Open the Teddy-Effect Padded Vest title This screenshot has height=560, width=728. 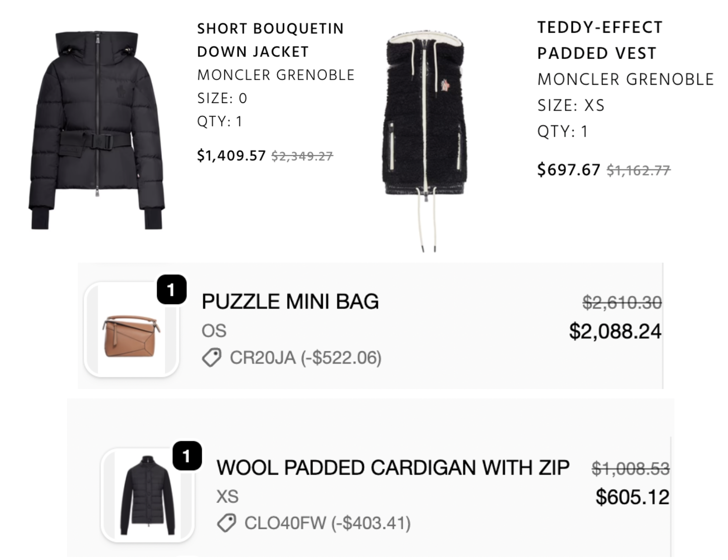(600, 40)
